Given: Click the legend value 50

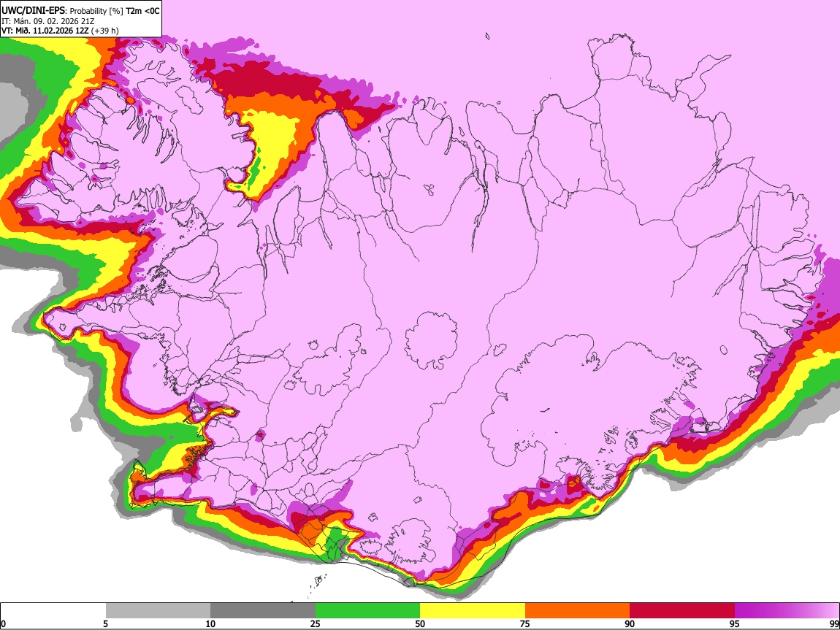Looking at the screenshot, I should [420, 623].
